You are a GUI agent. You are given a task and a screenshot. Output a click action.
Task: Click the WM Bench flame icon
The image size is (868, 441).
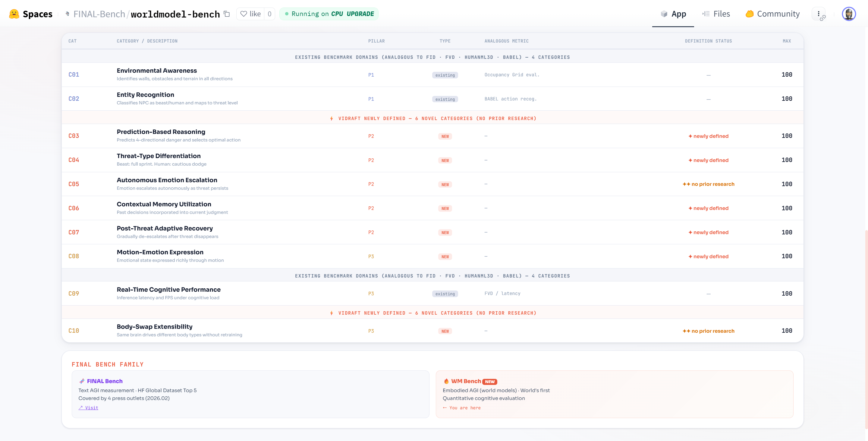pyautogui.click(x=446, y=381)
